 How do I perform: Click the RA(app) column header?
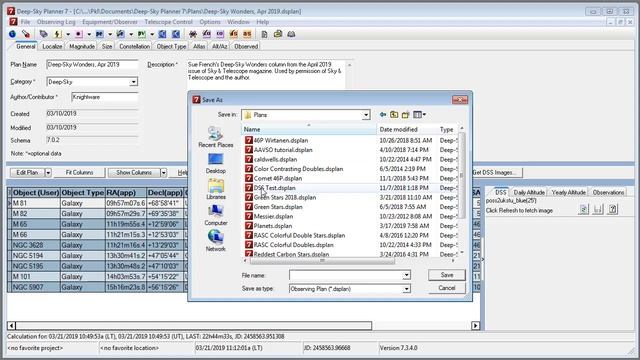coord(126,193)
